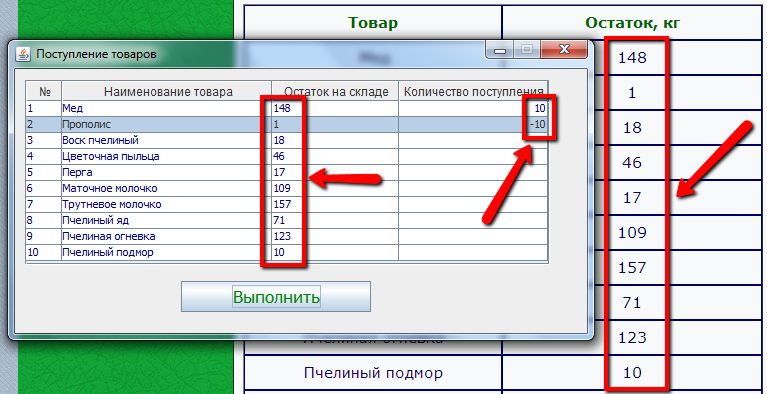Click value 46 in background Остаток column
The height and width of the screenshot is (394, 767).
(632, 162)
